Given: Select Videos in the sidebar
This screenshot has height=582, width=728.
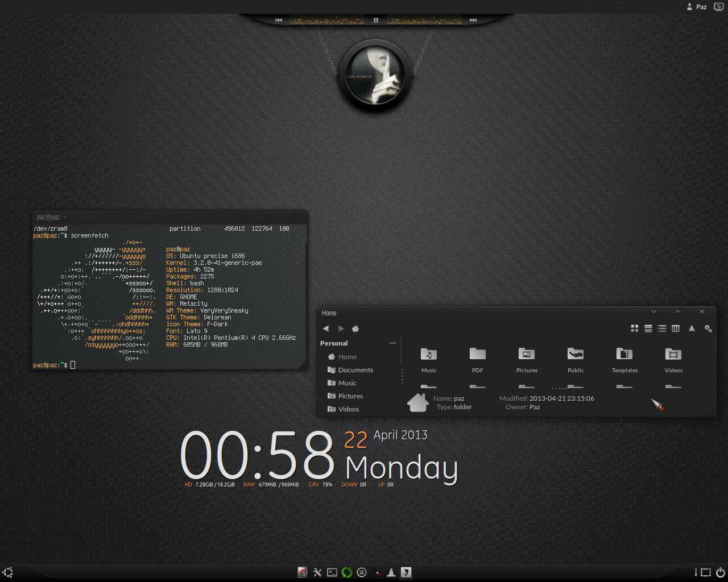Looking at the screenshot, I should point(344,409).
